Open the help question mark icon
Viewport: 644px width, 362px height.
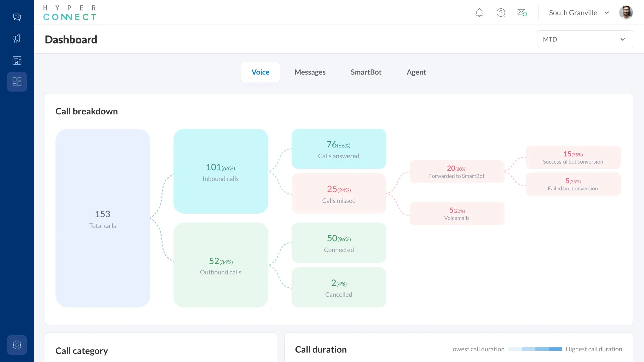tap(501, 13)
